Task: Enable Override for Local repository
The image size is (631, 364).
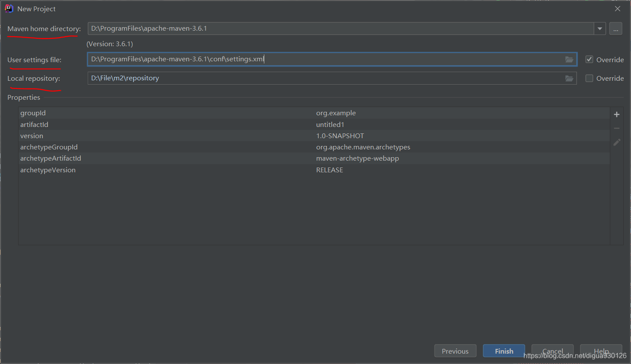Action: [589, 78]
